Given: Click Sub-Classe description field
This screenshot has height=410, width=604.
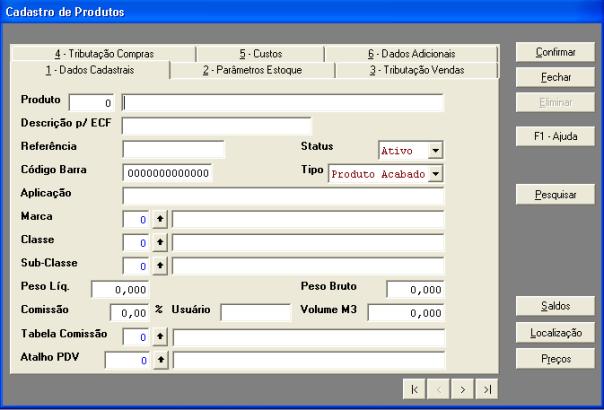Looking at the screenshot, I should click(x=308, y=266).
